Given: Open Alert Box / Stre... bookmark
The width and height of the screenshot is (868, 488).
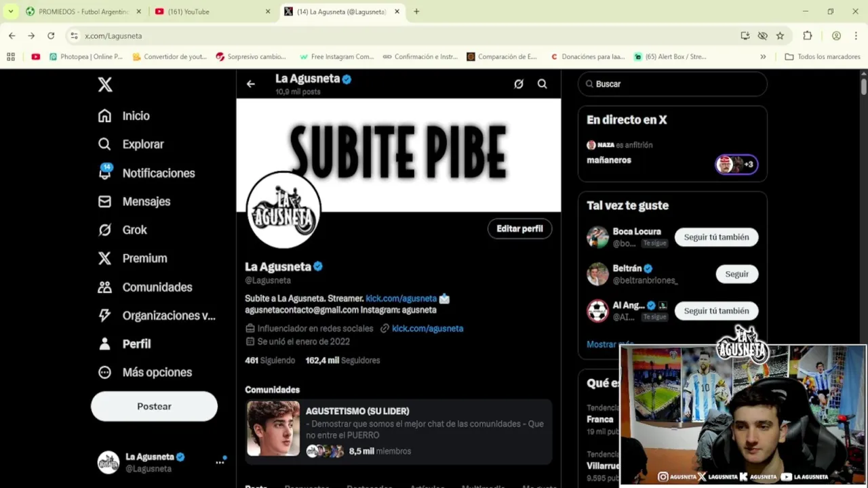Looking at the screenshot, I should [x=670, y=57].
